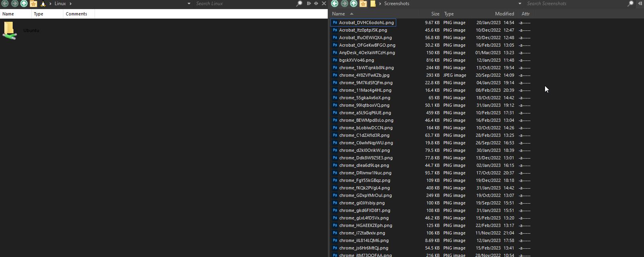Click Ps icon of chrome_BEWMpd8sLo.png
644x257 pixels.
point(335,120)
